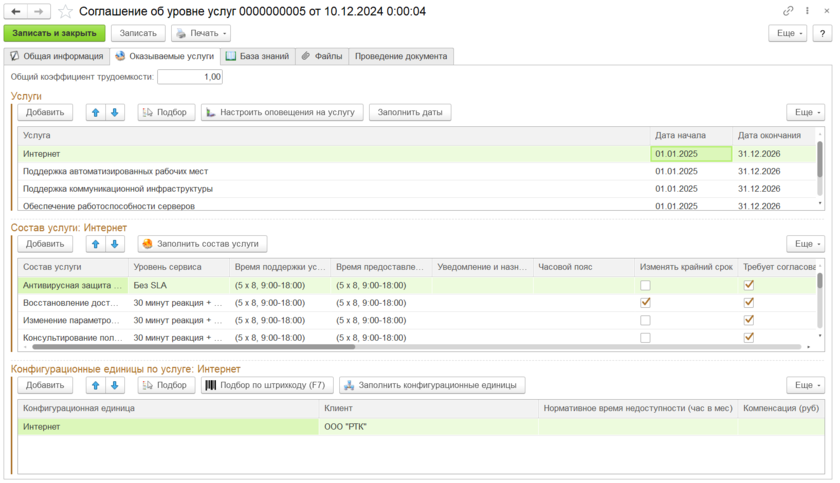Click the Записать и закрыть button

[54, 33]
